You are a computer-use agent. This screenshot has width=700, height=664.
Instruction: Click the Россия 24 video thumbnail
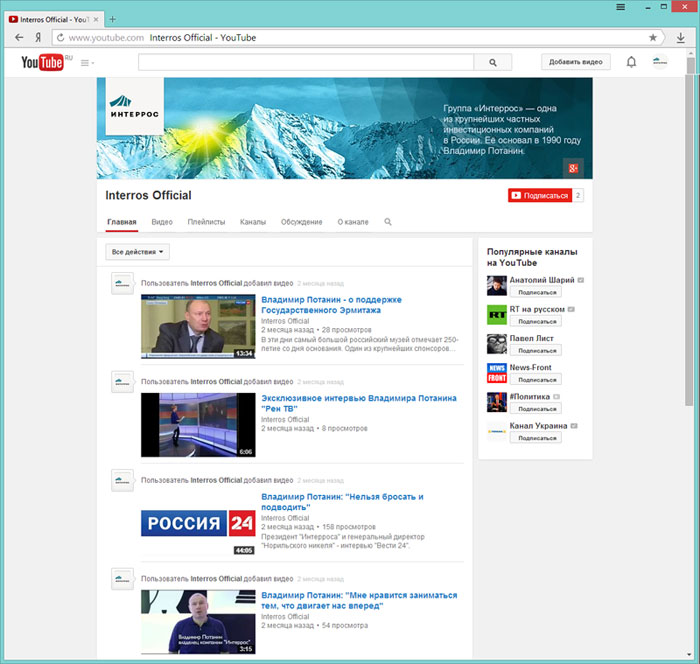pyautogui.click(x=198, y=523)
